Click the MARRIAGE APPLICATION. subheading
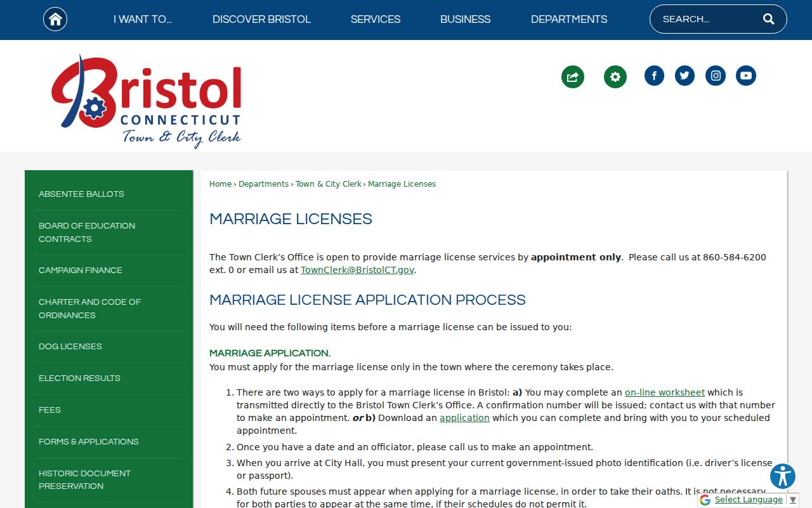Image resolution: width=812 pixels, height=508 pixels. tap(270, 353)
